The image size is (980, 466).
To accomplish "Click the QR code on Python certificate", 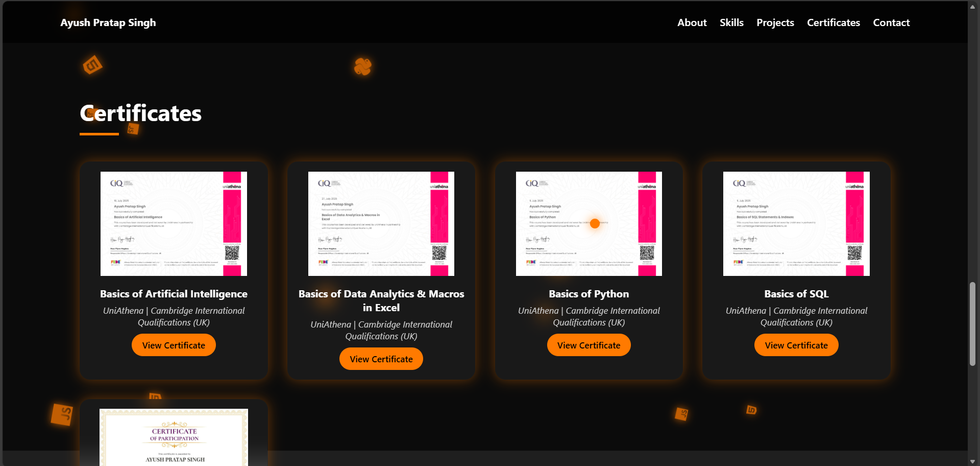I will point(647,253).
